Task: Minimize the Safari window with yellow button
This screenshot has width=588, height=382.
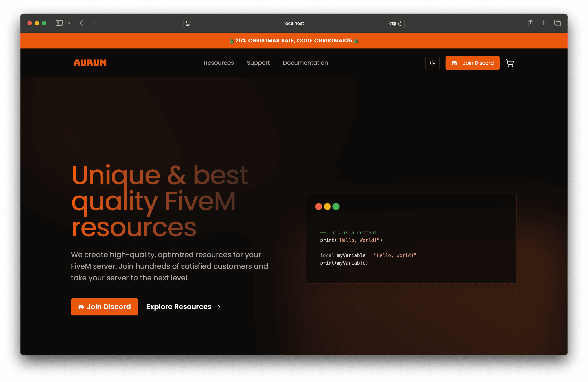Action: click(37, 23)
